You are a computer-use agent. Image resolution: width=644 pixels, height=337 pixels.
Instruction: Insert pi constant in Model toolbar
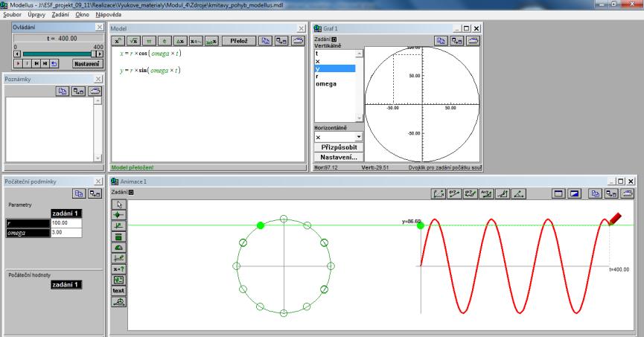point(149,41)
